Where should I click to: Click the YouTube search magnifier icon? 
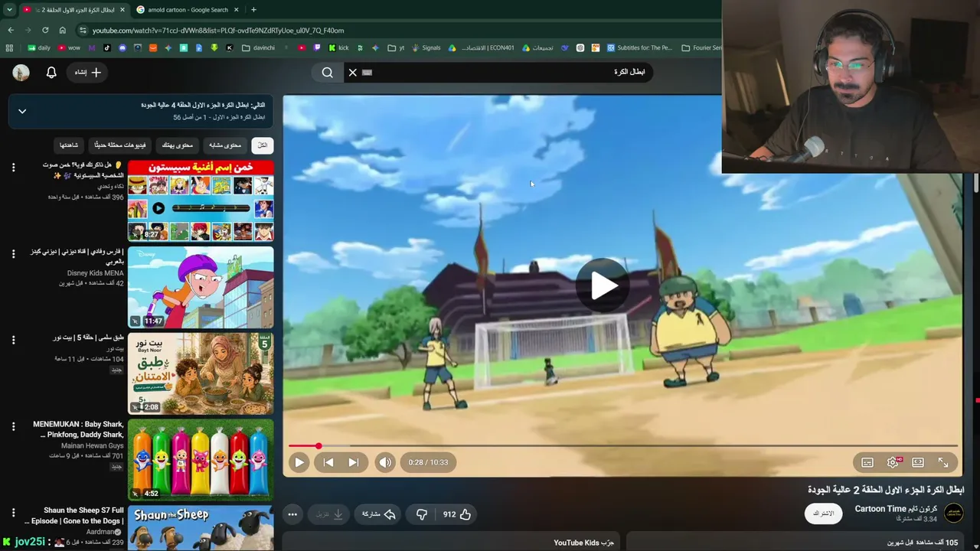click(328, 72)
